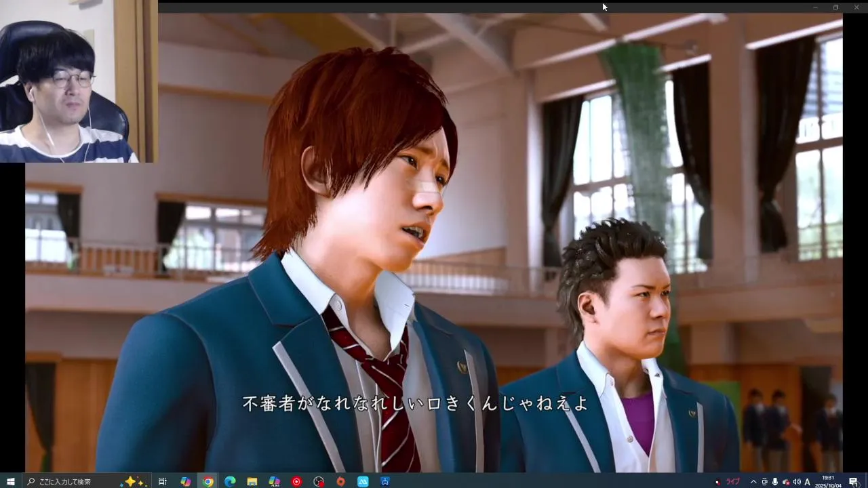Switch to Google Chrome on the taskbar
868x488 pixels.
(x=208, y=482)
